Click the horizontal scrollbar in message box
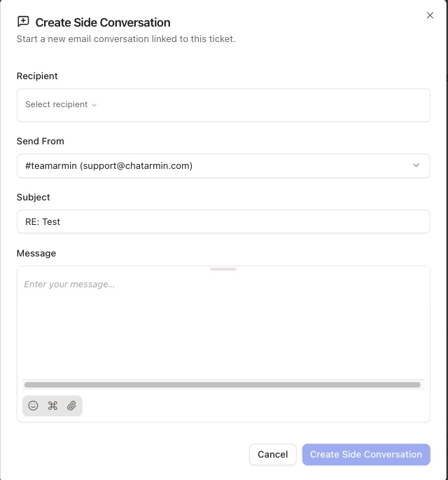Viewport: 448px width, 480px height. click(222, 385)
